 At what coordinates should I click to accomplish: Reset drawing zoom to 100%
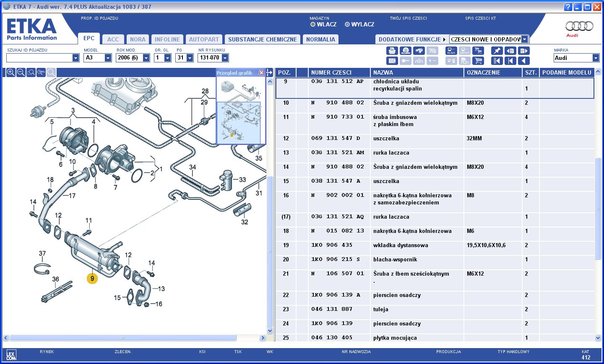click(41, 72)
